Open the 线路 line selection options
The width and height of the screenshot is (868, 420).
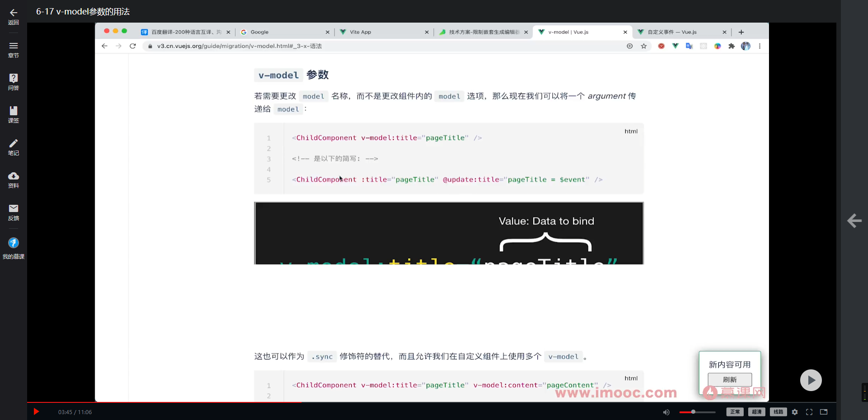coord(778,412)
